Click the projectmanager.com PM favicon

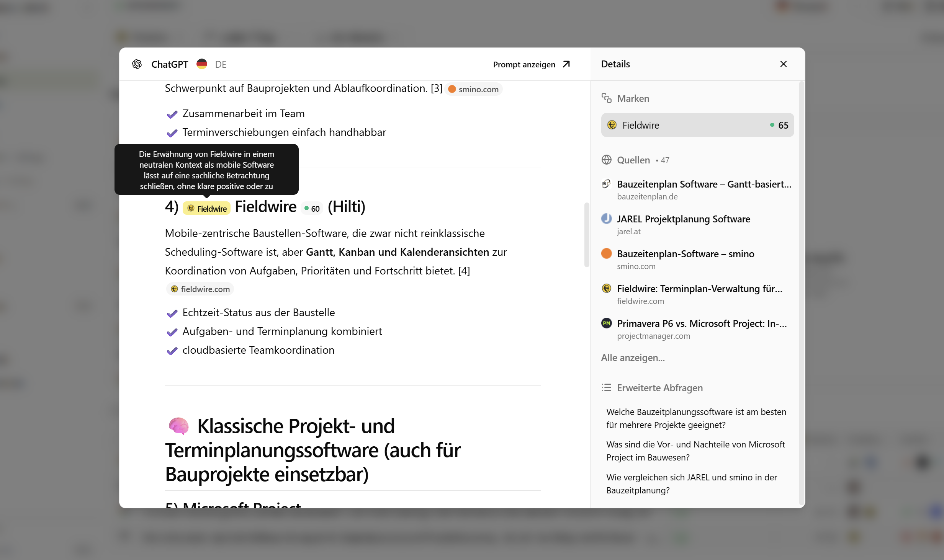[606, 323]
